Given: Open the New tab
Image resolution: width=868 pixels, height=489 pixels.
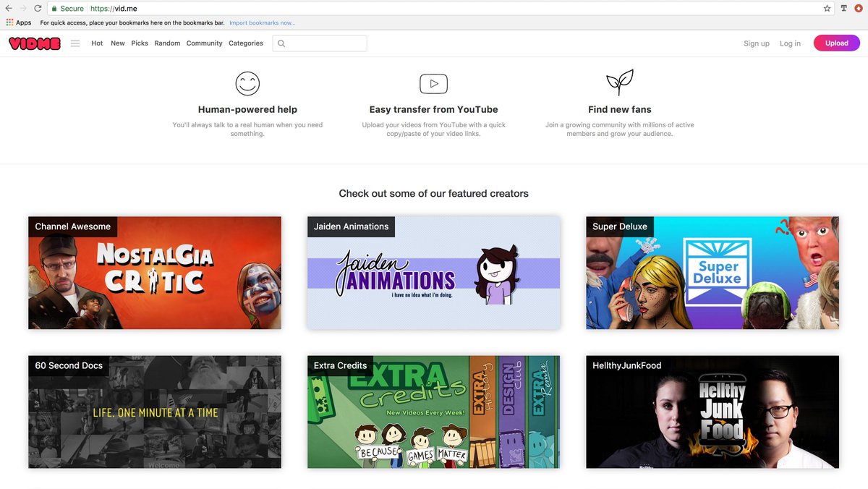Looking at the screenshot, I should [118, 43].
